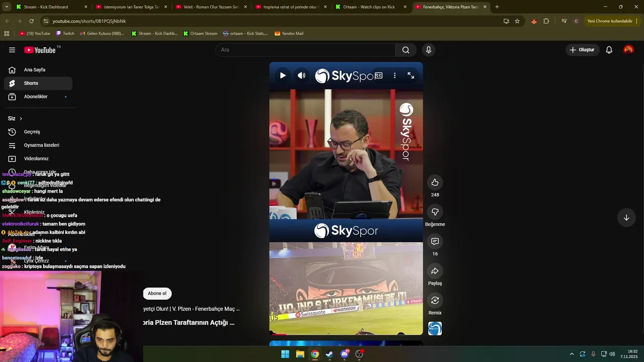Open Geçmiş watch history
This screenshot has height=362, width=644.
click(x=38, y=132)
